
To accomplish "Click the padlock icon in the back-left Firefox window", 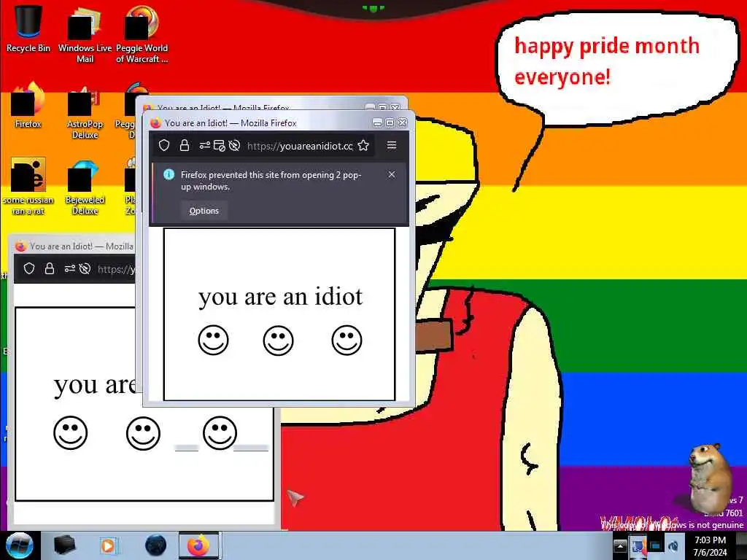I will [50, 268].
